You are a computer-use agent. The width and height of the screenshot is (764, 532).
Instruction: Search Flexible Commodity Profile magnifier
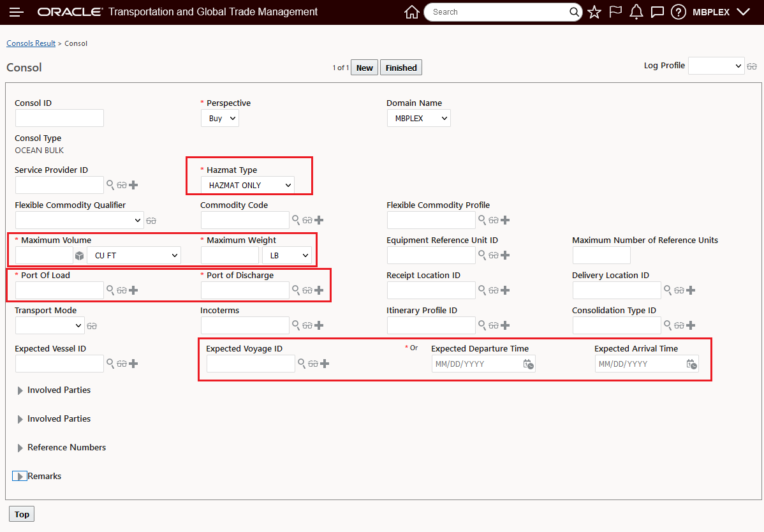(482, 219)
